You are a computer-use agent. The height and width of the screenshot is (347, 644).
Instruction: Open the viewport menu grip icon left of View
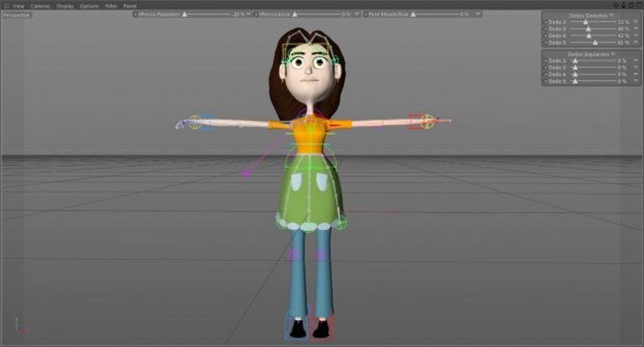point(6,6)
